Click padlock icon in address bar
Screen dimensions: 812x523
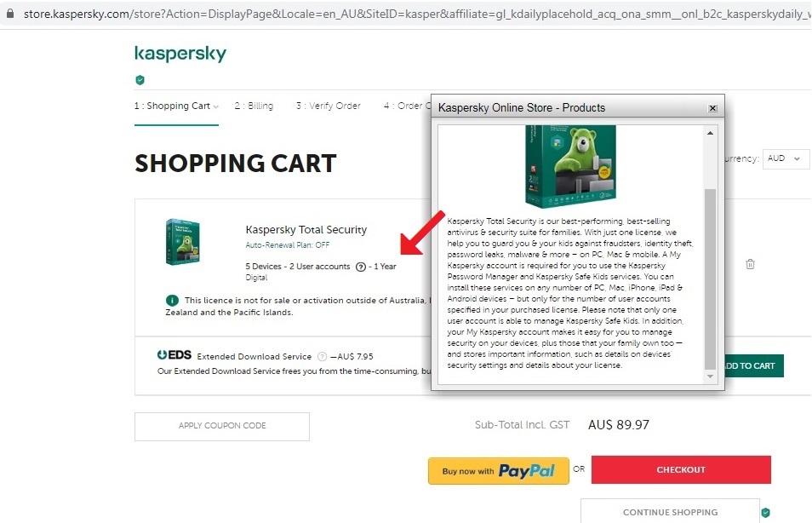coord(10,14)
